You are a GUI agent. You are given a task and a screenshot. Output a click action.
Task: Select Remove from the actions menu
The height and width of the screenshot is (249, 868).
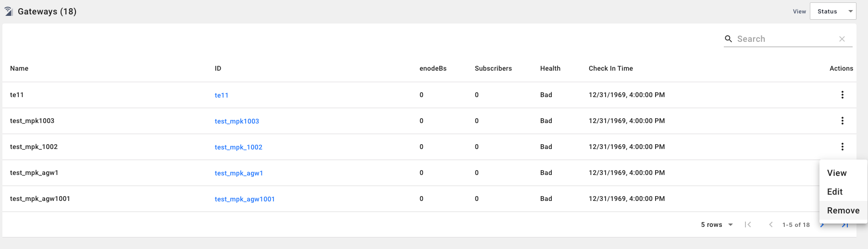(843, 211)
